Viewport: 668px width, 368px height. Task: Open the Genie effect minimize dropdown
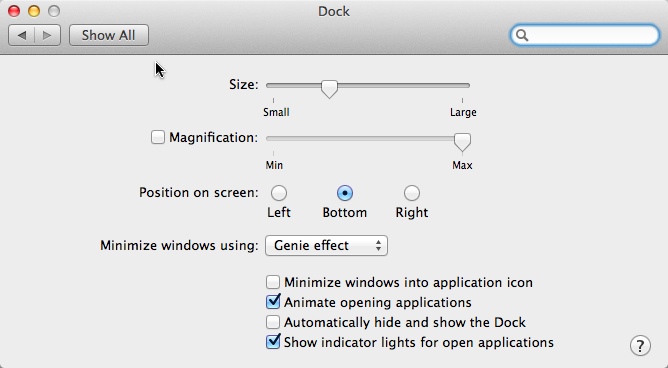point(326,245)
